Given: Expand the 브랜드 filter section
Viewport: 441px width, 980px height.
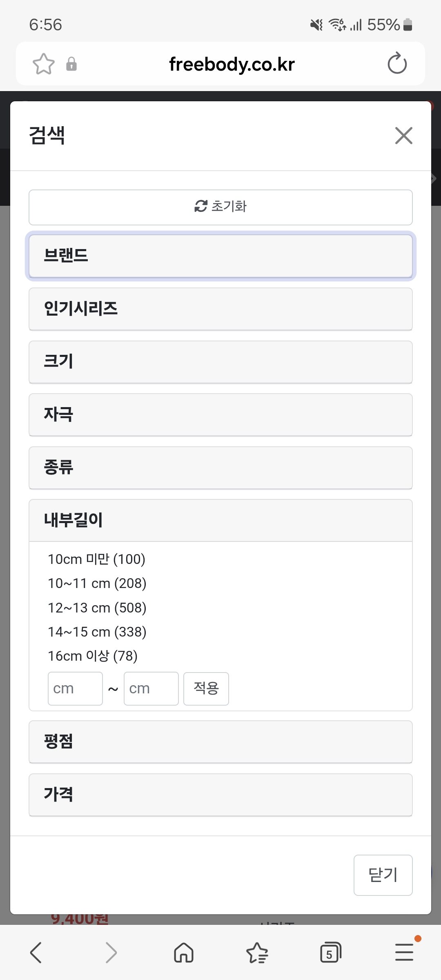Looking at the screenshot, I should [x=220, y=256].
